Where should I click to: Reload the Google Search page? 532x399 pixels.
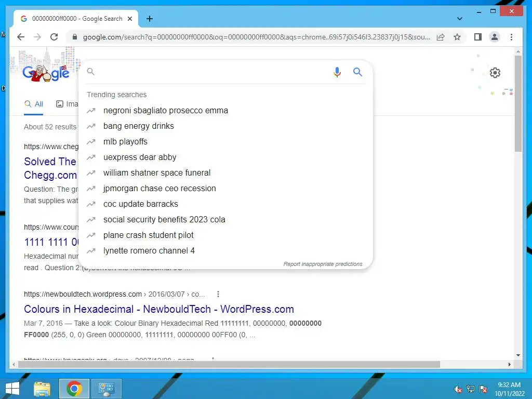click(54, 37)
